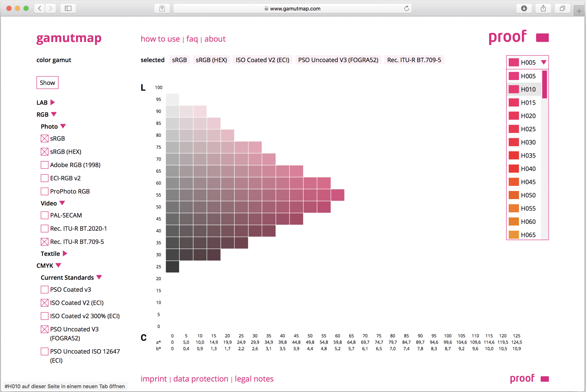Check the ProPhoto RGB option

[x=44, y=191]
